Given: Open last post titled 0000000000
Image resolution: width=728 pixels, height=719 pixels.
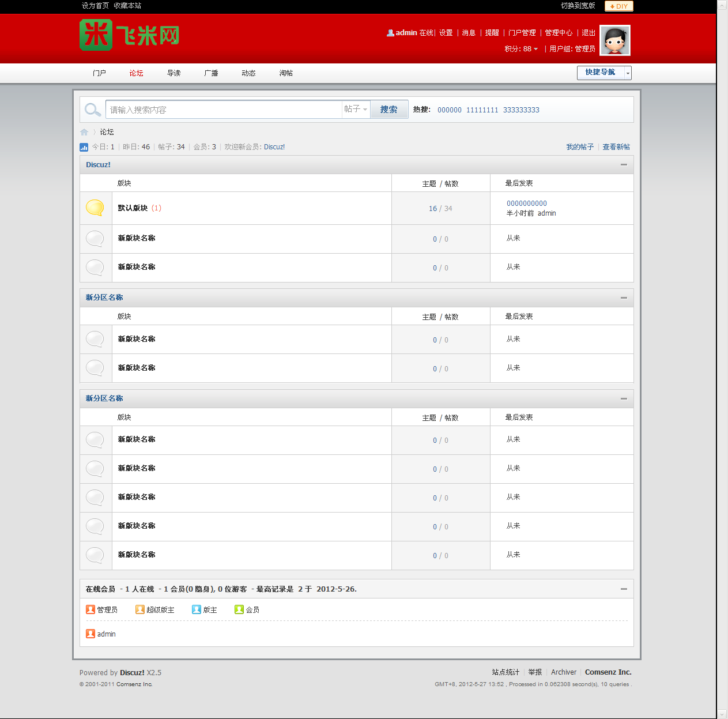Looking at the screenshot, I should coord(527,204).
